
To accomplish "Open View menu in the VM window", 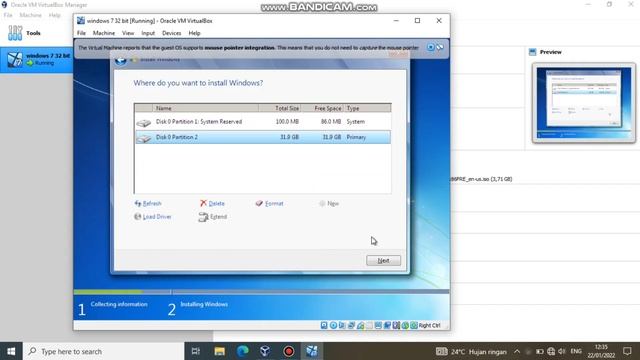I will point(128,33).
